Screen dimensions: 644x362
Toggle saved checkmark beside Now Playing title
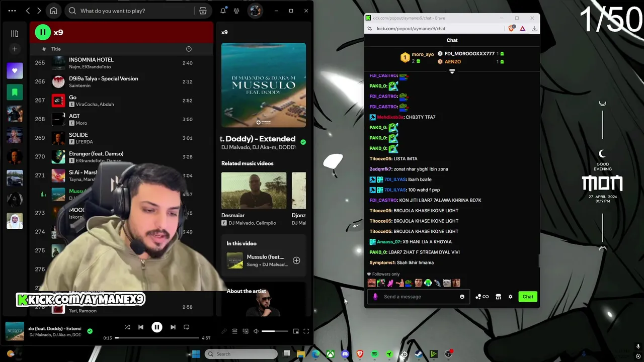click(x=303, y=142)
